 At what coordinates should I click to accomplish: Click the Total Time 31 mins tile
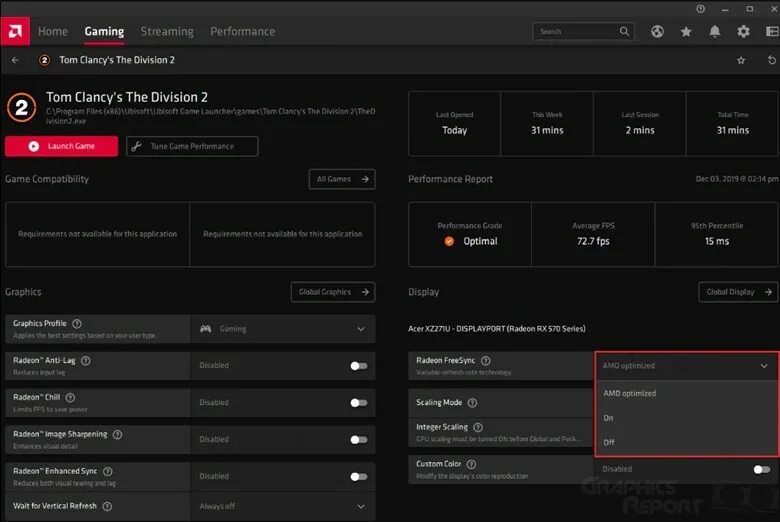click(x=732, y=124)
